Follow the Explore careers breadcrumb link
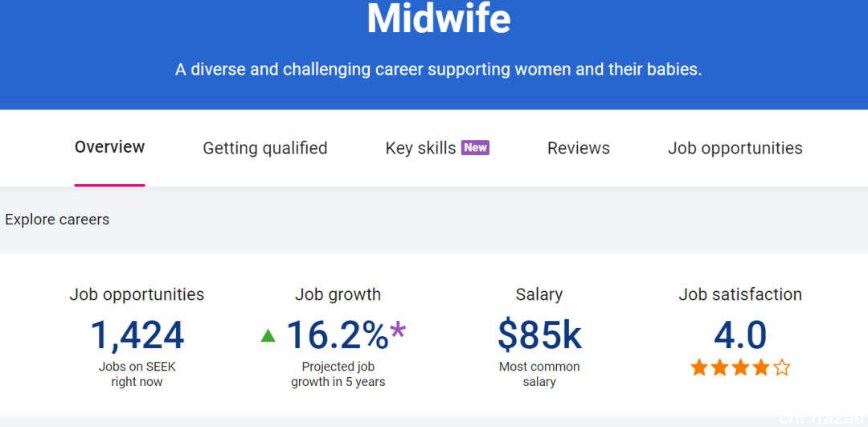Viewport: 868px width, 427px height. coord(57,220)
